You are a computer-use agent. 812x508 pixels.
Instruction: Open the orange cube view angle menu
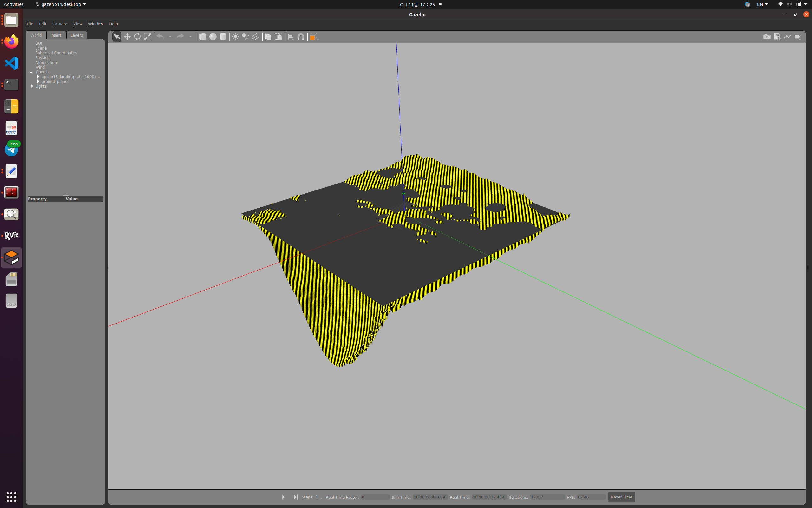coord(314,37)
